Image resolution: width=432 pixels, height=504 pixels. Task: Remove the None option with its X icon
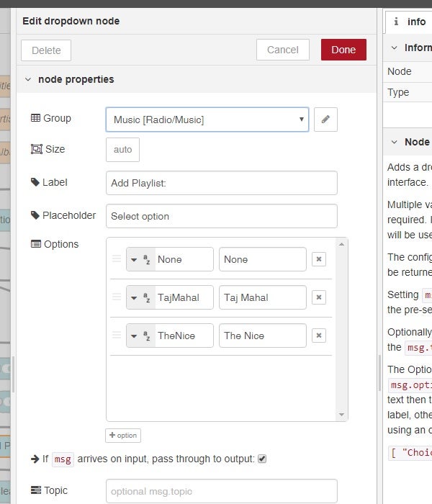coord(319,259)
